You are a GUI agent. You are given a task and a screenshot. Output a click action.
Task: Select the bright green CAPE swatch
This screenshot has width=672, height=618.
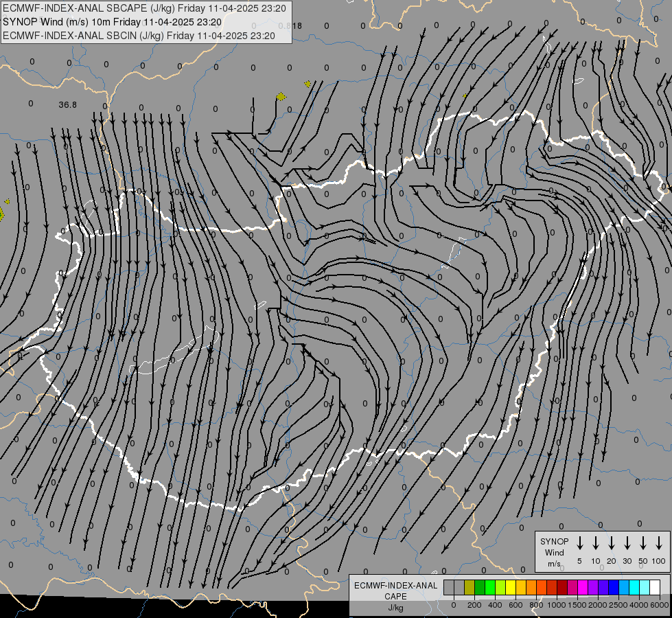(490, 587)
